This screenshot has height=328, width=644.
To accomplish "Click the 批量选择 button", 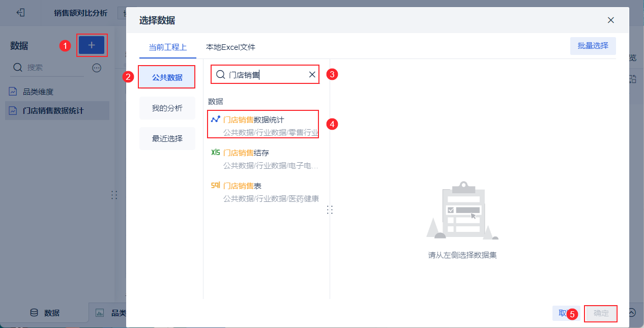I will 593,46.
